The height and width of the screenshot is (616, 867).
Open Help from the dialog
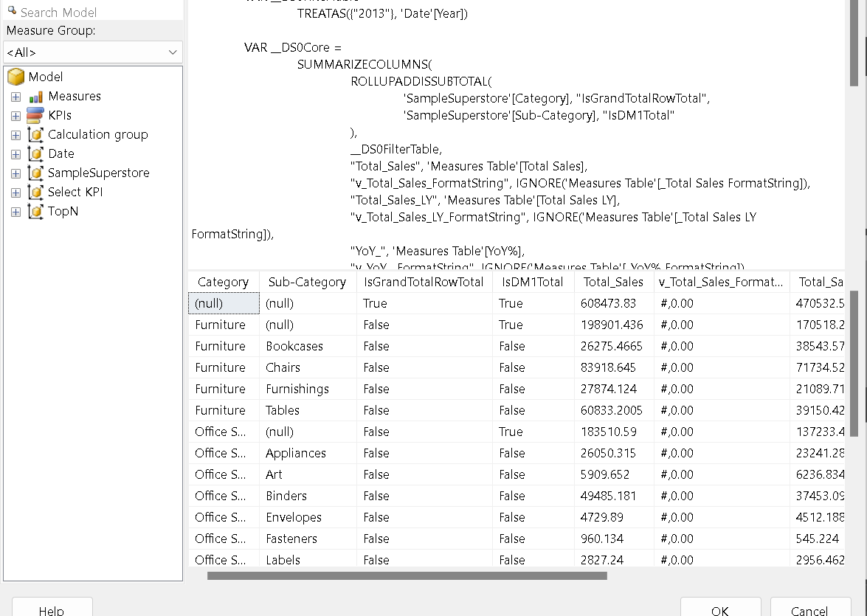tap(52, 609)
